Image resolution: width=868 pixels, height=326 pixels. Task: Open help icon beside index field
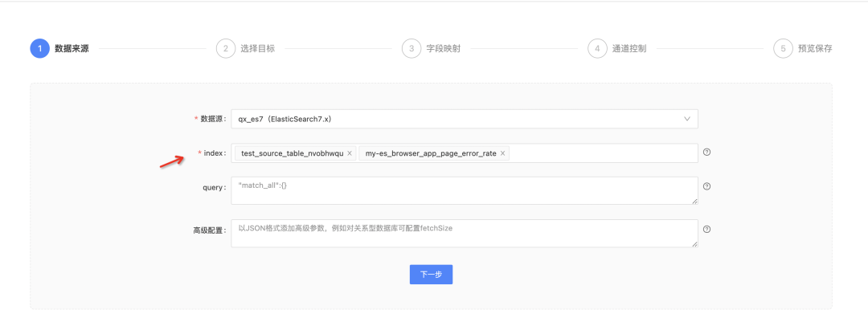tap(706, 153)
